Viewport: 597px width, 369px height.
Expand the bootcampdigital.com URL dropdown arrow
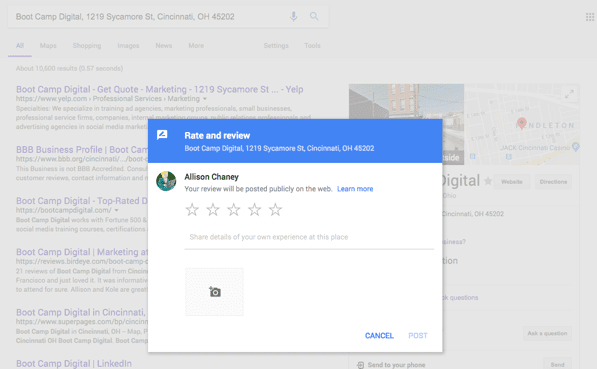click(117, 210)
